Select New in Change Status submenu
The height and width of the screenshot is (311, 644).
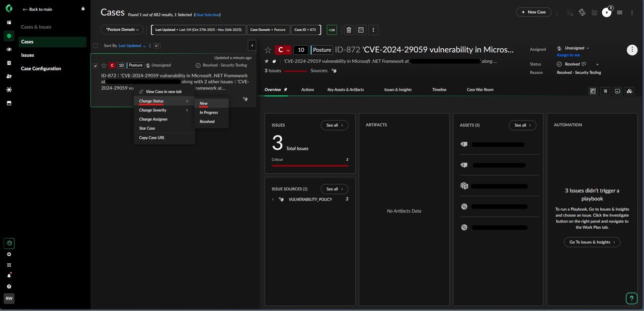(x=204, y=103)
